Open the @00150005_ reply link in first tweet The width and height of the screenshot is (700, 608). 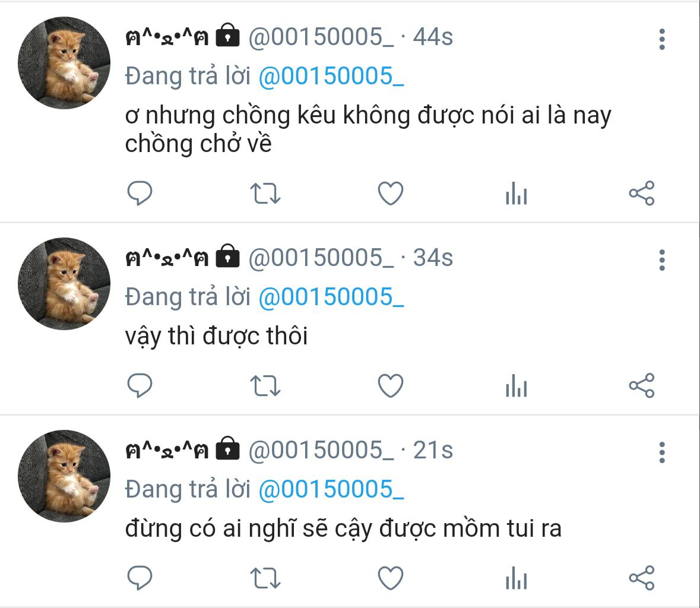(x=331, y=77)
